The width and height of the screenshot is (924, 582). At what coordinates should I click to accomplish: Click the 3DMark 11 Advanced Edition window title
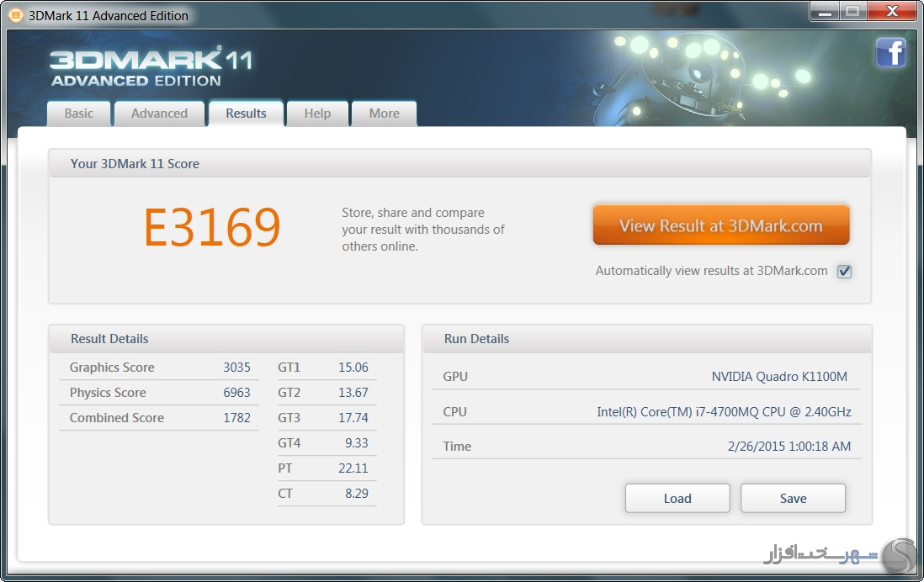coord(109,16)
